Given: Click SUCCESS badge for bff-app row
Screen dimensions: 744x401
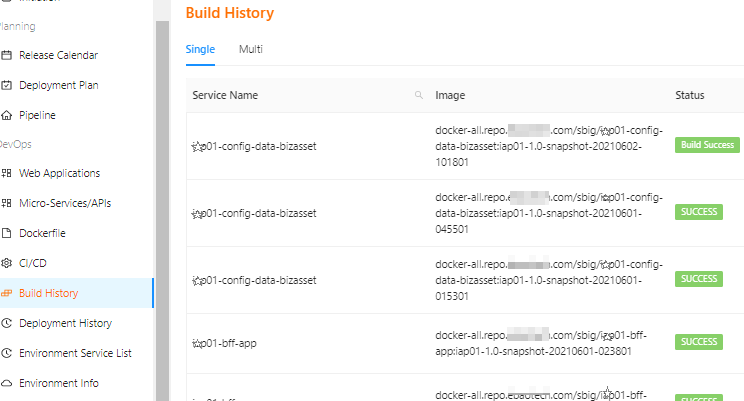Looking at the screenshot, I should [700, 342].
